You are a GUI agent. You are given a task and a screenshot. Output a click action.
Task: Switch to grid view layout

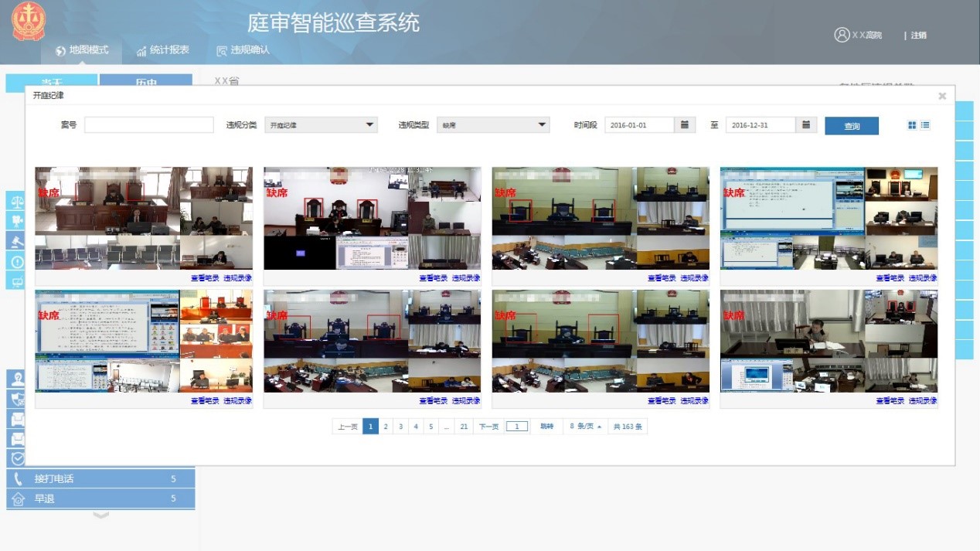point(912,125)
